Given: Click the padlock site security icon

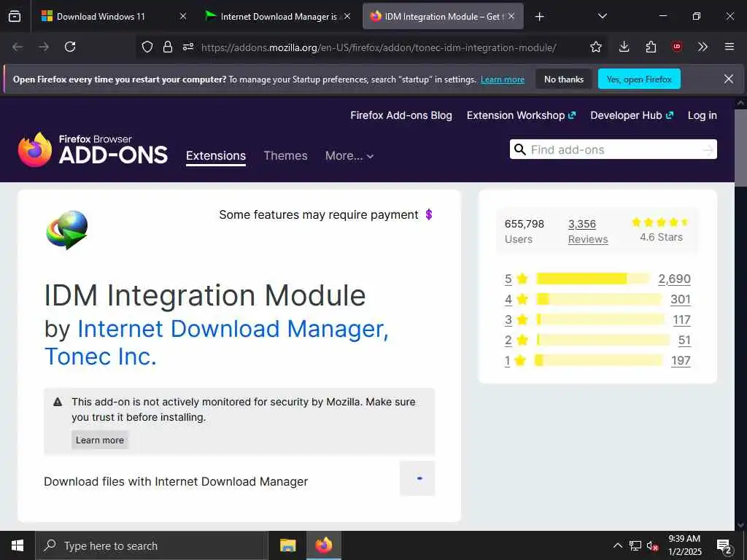Looking at the screenshot, I should pyautogui.click(x=167, y=47).
